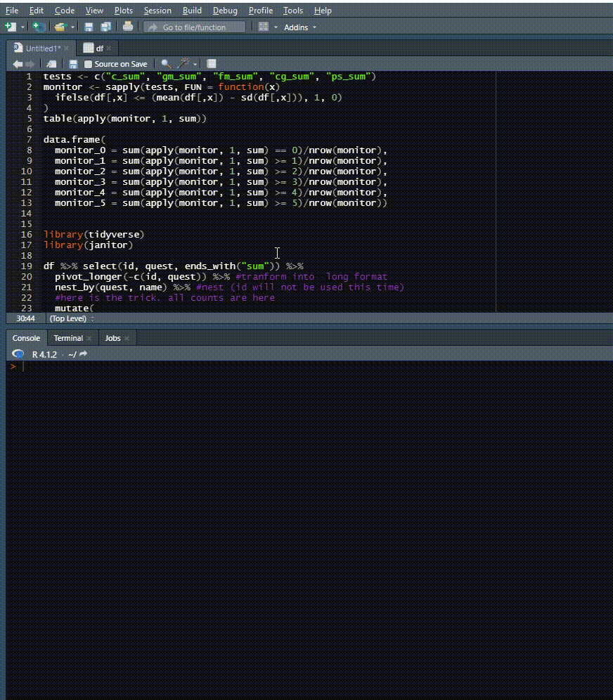Click the view working directory arrow
The image size is (613, 700).
pos(83,354)
